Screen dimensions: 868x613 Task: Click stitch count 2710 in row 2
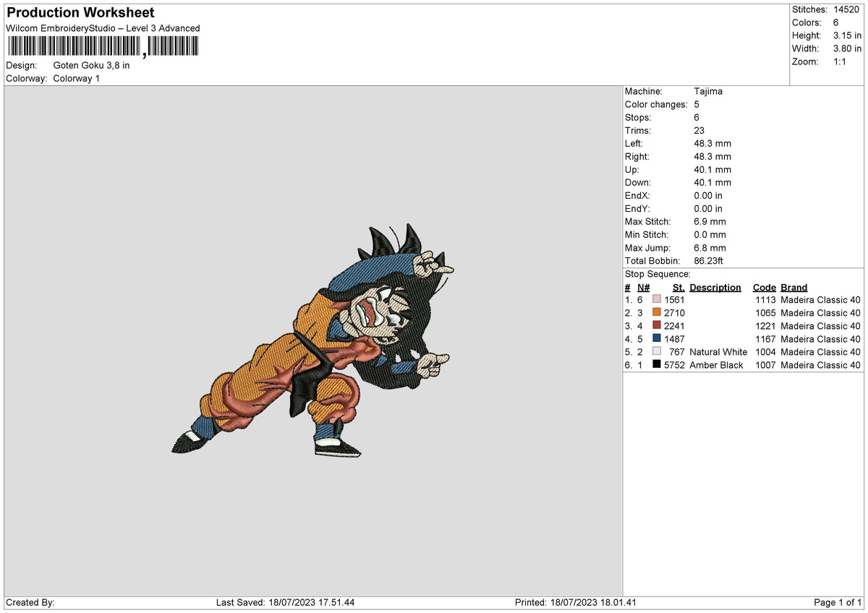(674, 313)
